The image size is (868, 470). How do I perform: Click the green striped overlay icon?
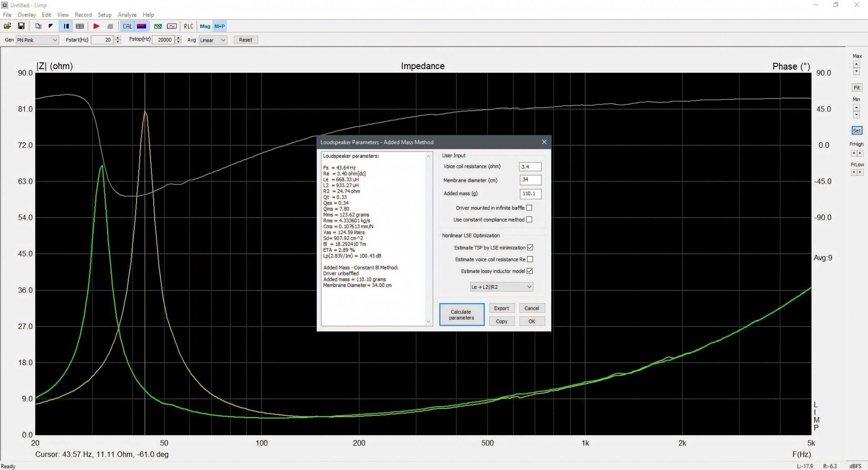pyautogui.click(x=158, y=26)
